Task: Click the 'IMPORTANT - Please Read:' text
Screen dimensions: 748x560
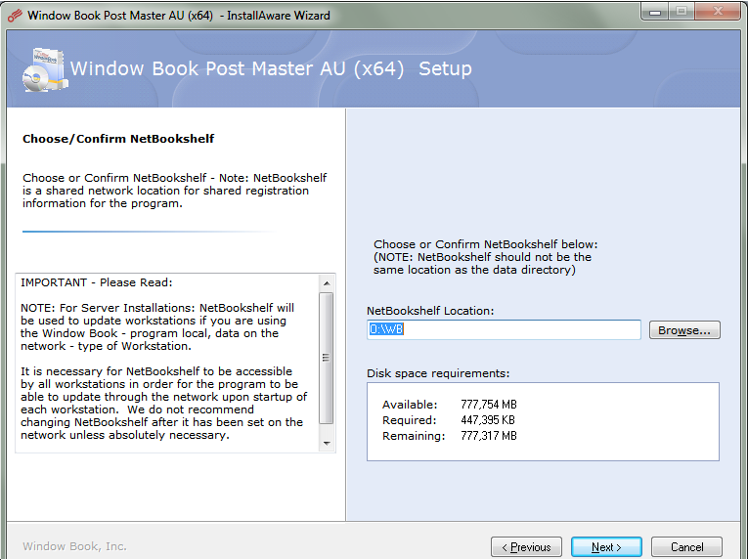Action: pos(97,282)
